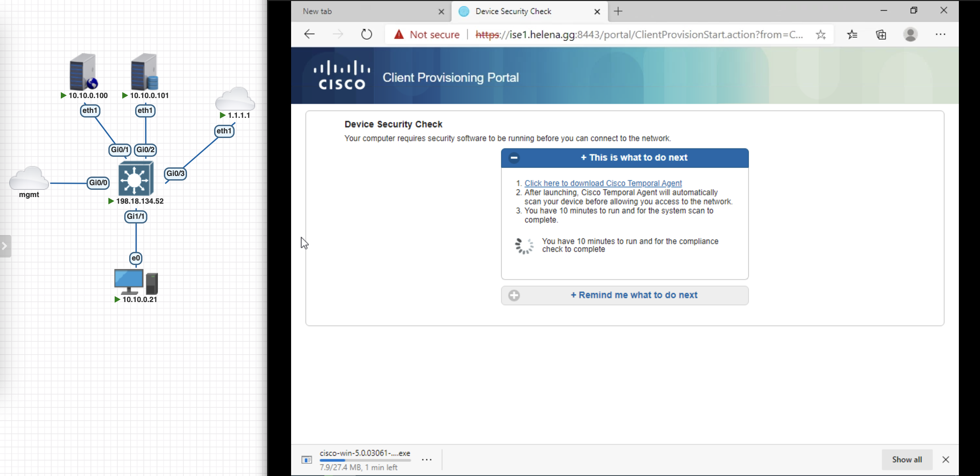Viewport: 980px width, 476px height.
Task: Open download item options ellipsis
Action: (x=427, y=459)
